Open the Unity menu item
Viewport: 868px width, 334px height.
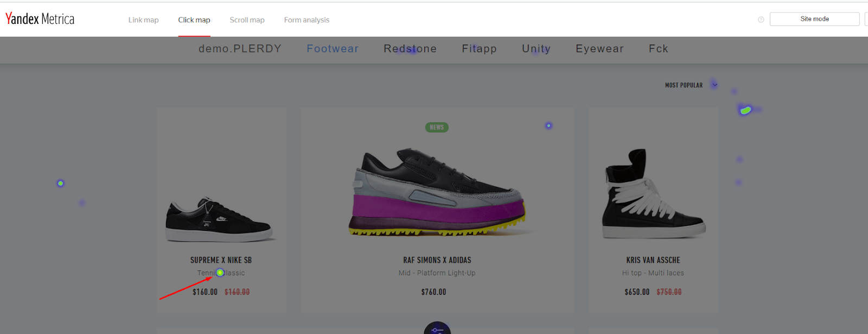[x=536, y=49]
